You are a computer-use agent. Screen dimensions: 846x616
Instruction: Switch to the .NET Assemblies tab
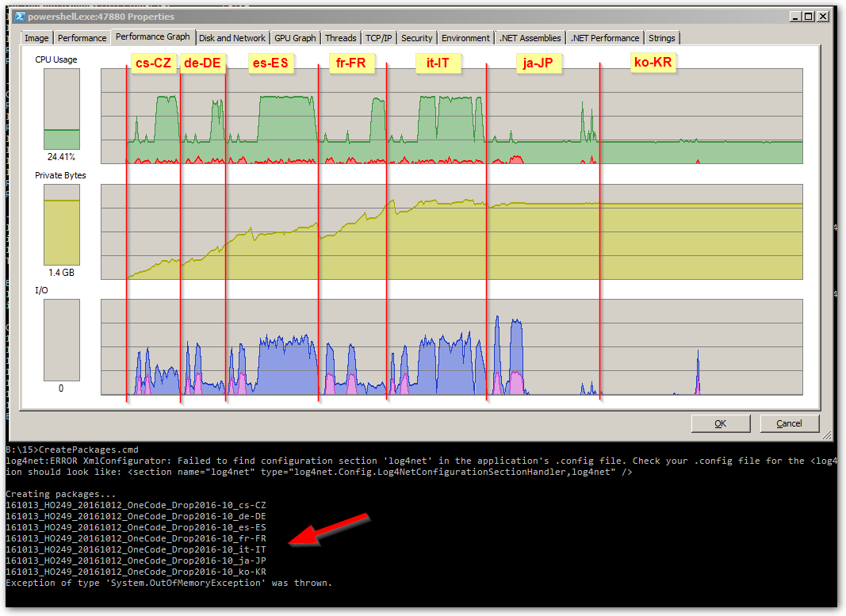click(x=530, y=38)
